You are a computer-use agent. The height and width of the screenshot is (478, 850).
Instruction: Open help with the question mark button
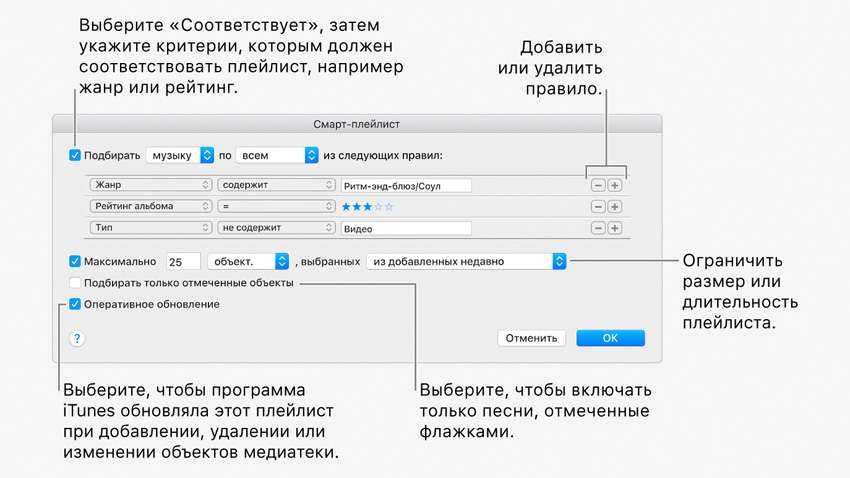coord(77,339)
